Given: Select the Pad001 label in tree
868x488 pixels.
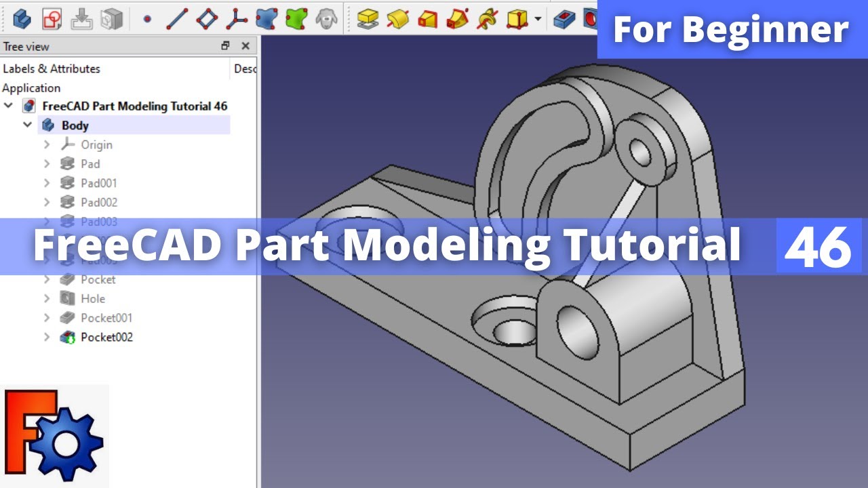Looking at the screenshot, I should click(99, 183).
